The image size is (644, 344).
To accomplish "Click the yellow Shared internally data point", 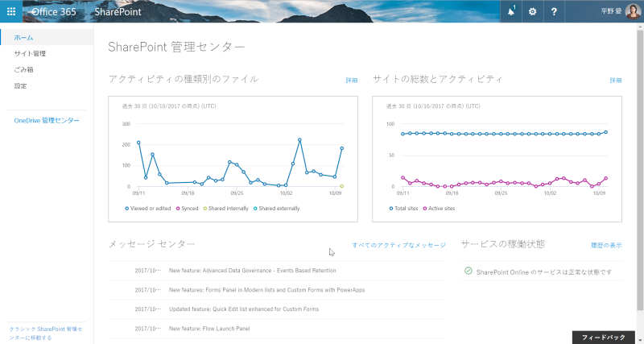I will pyautogui.click(x=341, y=186).
